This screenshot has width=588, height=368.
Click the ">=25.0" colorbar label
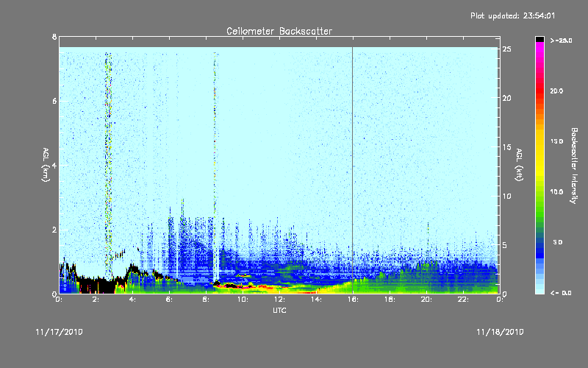point(561,40)
